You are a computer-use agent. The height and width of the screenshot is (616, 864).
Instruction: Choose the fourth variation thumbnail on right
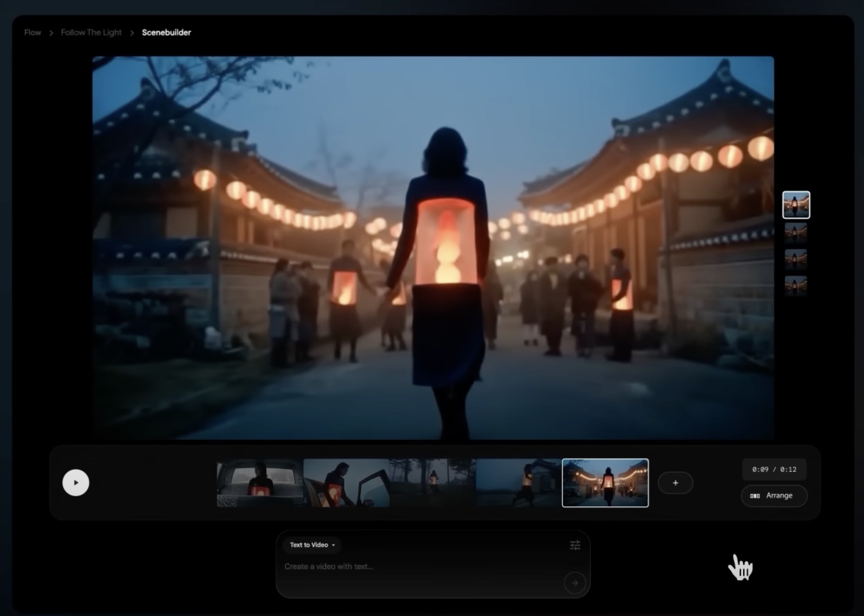[x=796, y=286]
